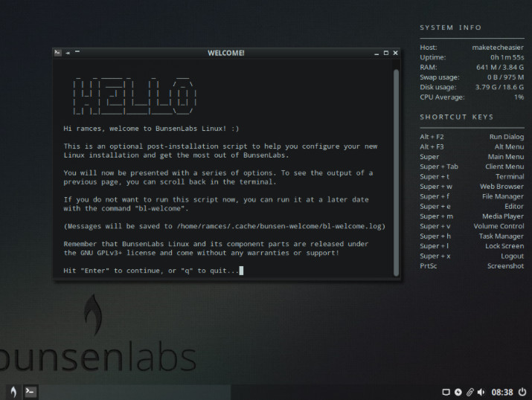The width and height of the screenshot is (532, 400).
Task: Toggle the pin-to-all-desktops icon in WELCOME! titlebar
Action: tap(68, 53)
